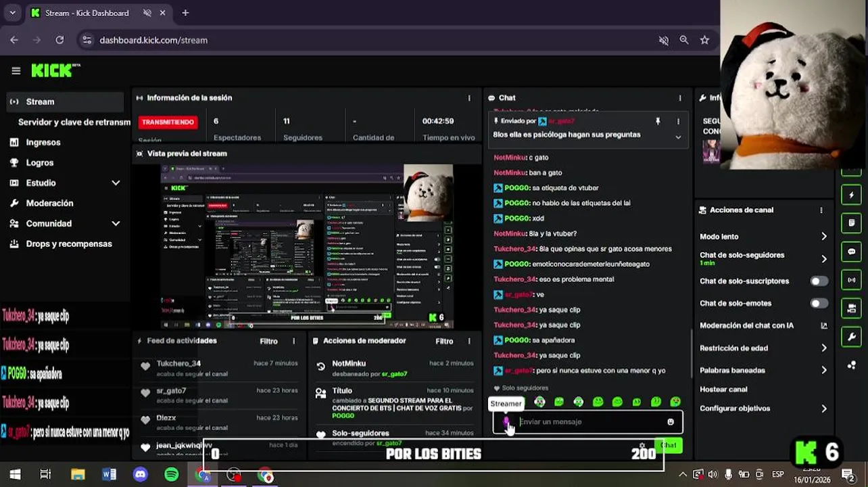This screenshot has height=487, width=868.
Task: Click Filtro in Feed de actividades
Action: click(x=268, y=341)
